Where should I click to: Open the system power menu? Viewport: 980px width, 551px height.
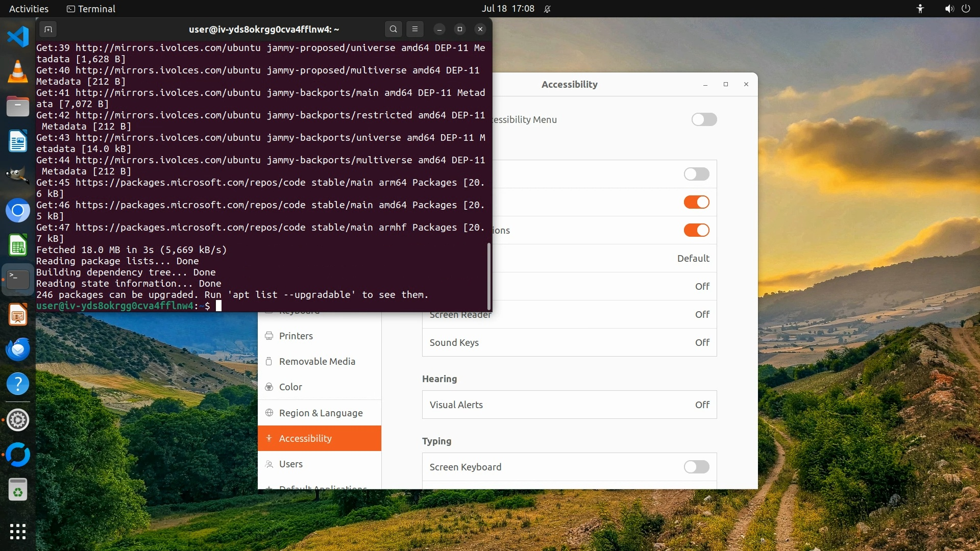pyautogui.click(x=966, y=9)
